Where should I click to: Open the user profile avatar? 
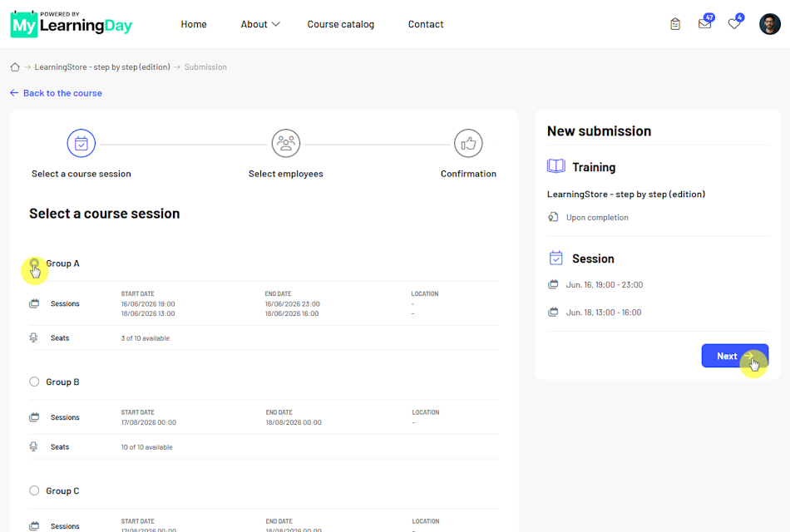[x=769, y=23]
